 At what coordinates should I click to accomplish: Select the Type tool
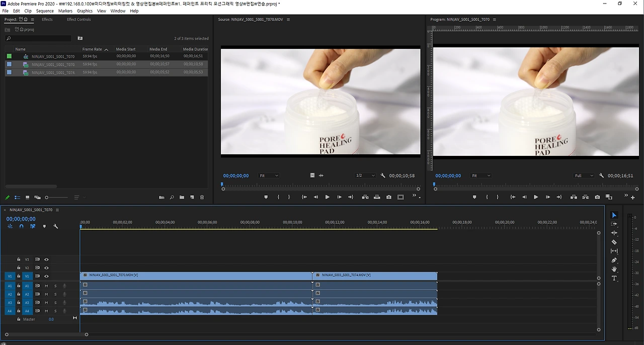tap(614, 278)
